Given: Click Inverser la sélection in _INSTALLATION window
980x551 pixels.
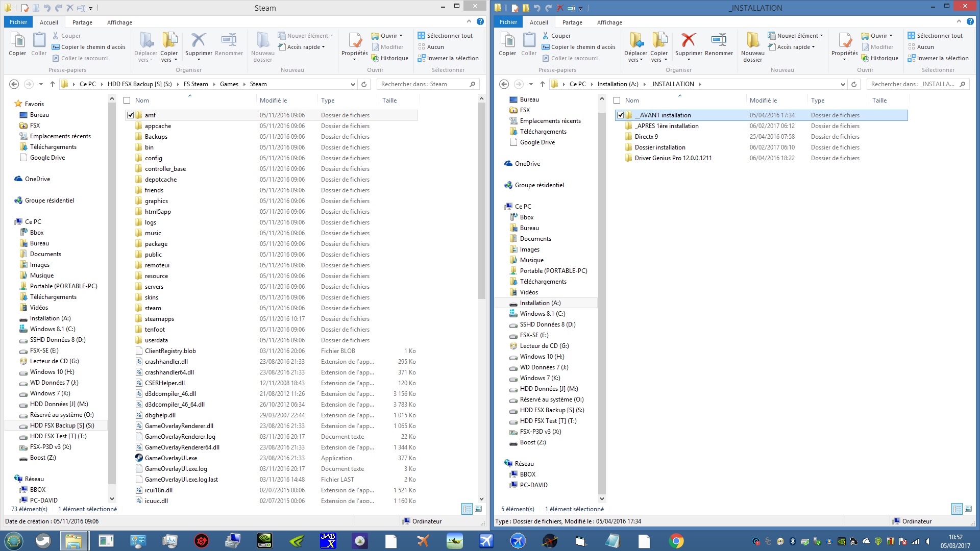Looking at the screenshot, I should (x=938, y=58).
